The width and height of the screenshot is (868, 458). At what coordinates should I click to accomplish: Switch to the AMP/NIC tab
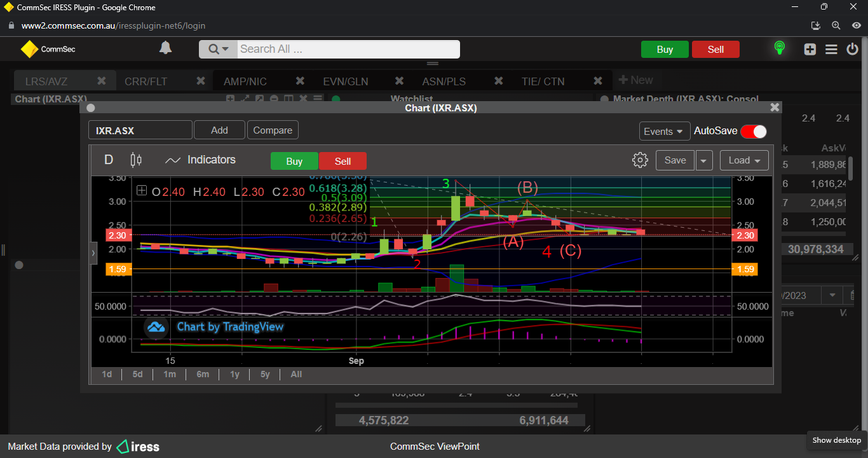pos(245,81)
